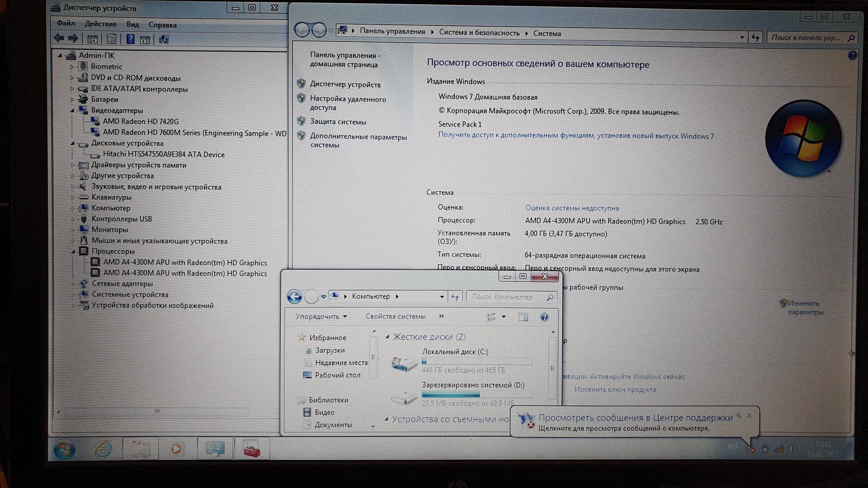868x488 pixels.
Task: Click Show/Hide console tree toolbar icon
Action: [92, 39]
